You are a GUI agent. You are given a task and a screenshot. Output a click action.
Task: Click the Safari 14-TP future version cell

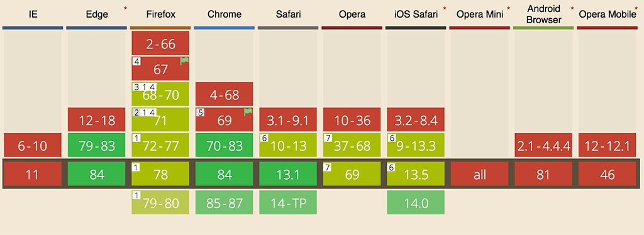[288, 202]
